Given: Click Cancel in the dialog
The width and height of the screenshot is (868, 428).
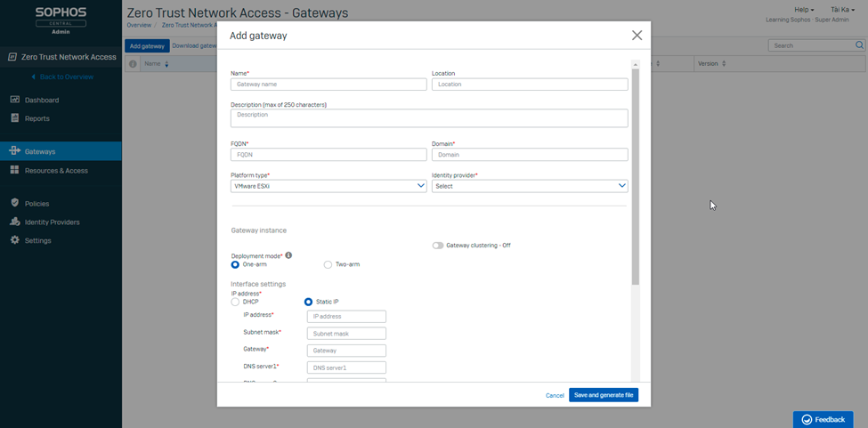Looking at the screenshot, I should coord(554,395).
